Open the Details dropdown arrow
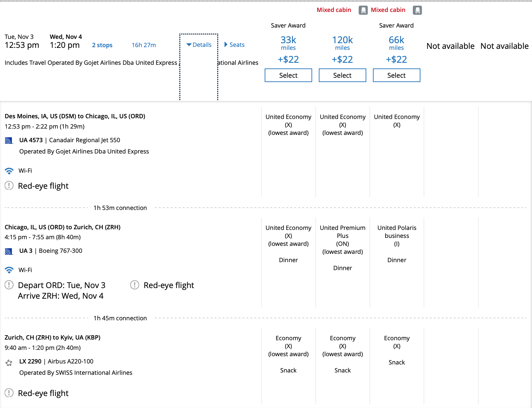 pyautogui.click(x=189, y=45)
